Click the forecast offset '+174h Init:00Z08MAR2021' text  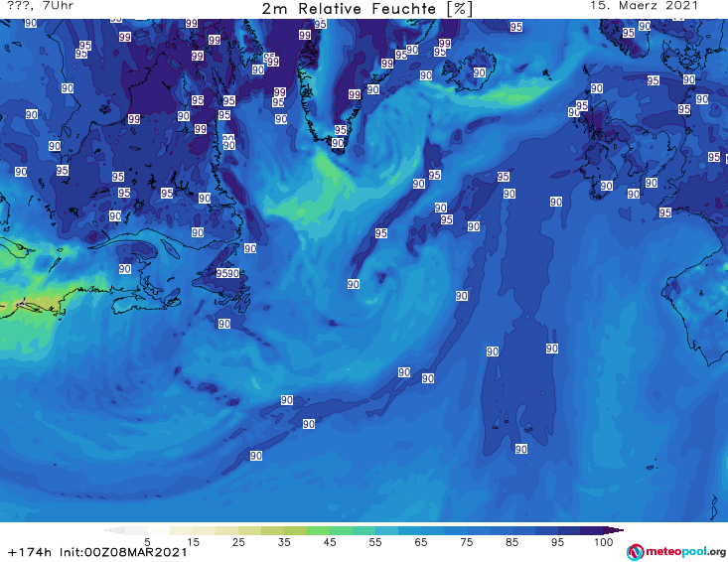point(97,553)
